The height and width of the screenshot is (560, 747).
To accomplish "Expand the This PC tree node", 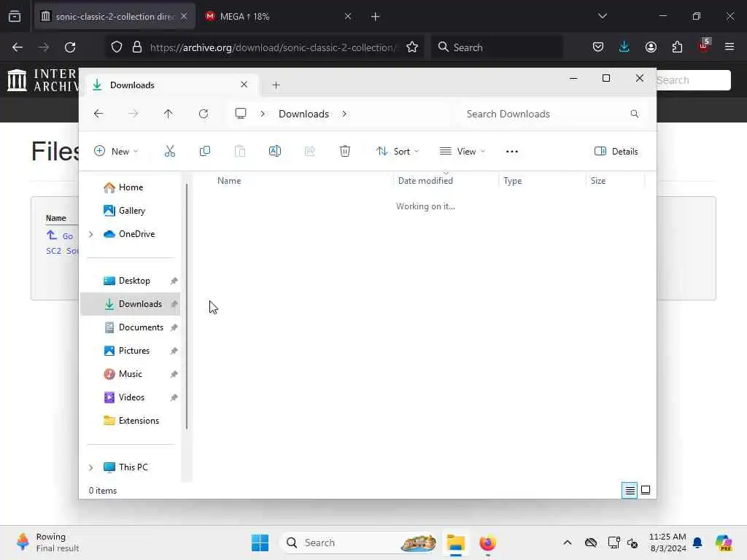I will (91, 467).
